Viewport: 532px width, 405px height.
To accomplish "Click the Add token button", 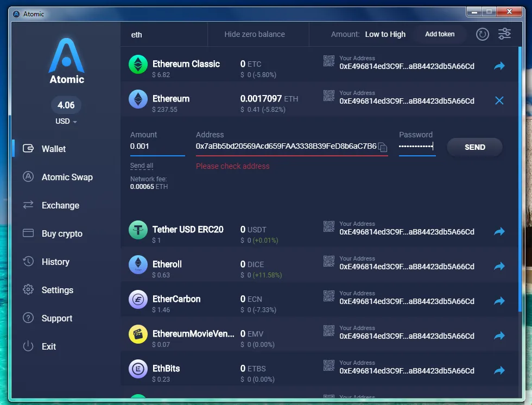I will coord(440,34).
